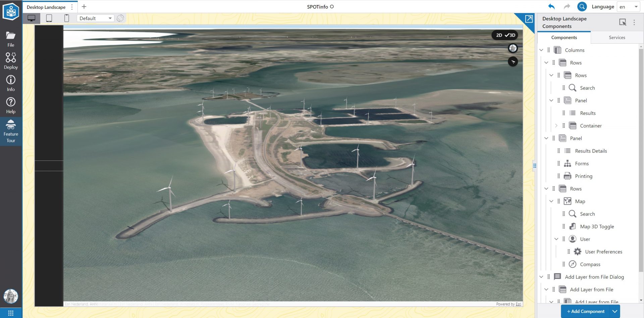Toggle the device orientation icon
Screen dimensions: 644x318
[x=120, y=18]
